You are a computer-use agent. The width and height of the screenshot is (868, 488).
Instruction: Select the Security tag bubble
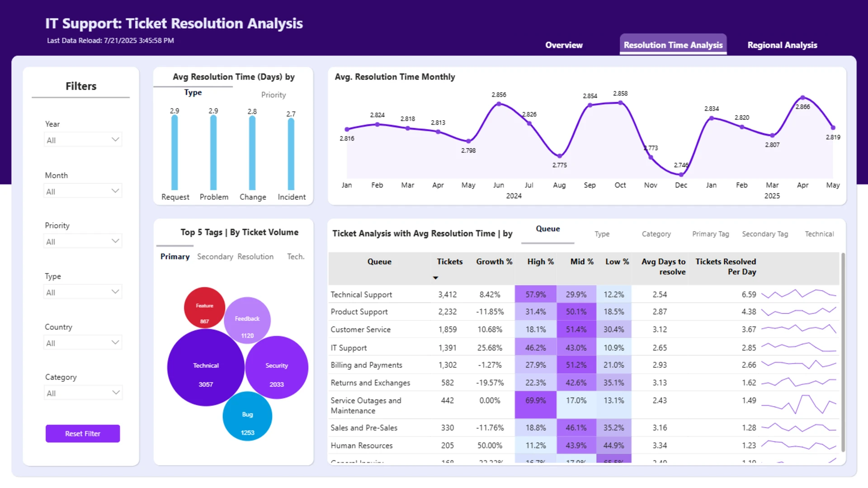tap(277, 367)
